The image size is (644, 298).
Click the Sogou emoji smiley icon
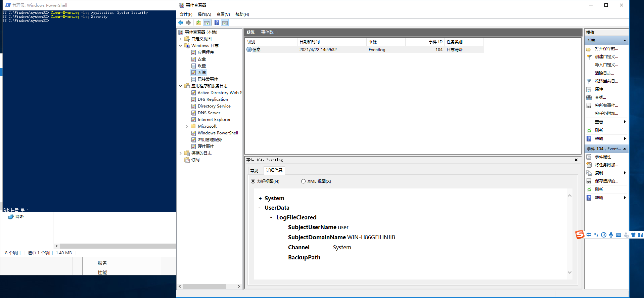pos(604,235)
